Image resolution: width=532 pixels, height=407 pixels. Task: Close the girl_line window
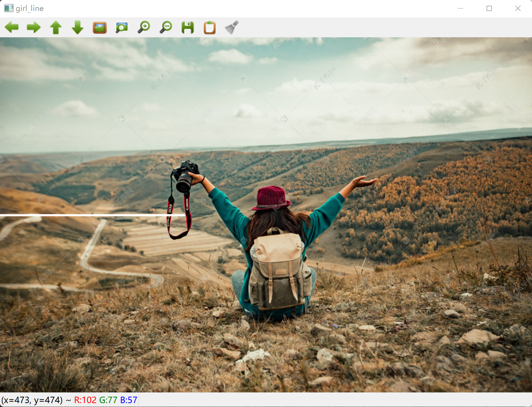(518, 8)
